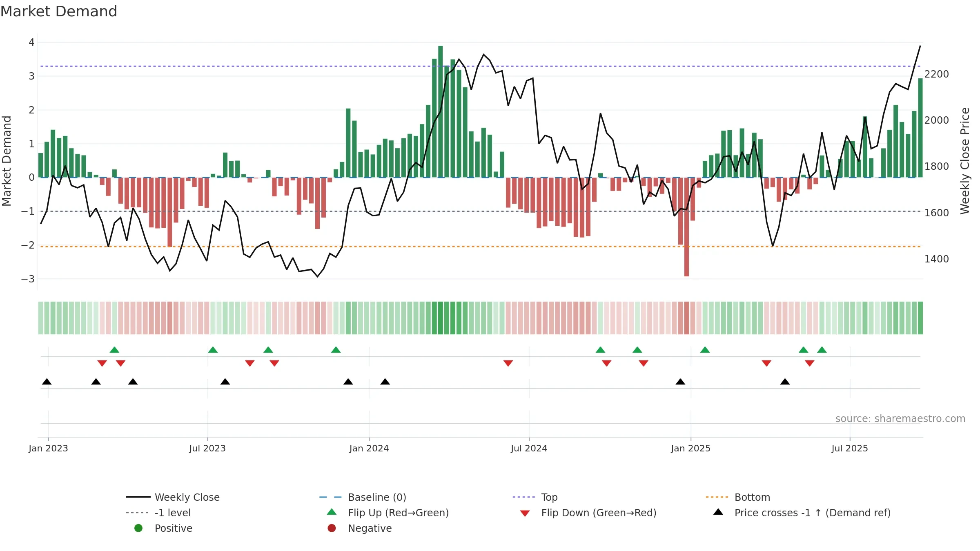Screen dimensions: 980x551
Task: Click the 1400 right-axis price label
Action: point(937,259)
